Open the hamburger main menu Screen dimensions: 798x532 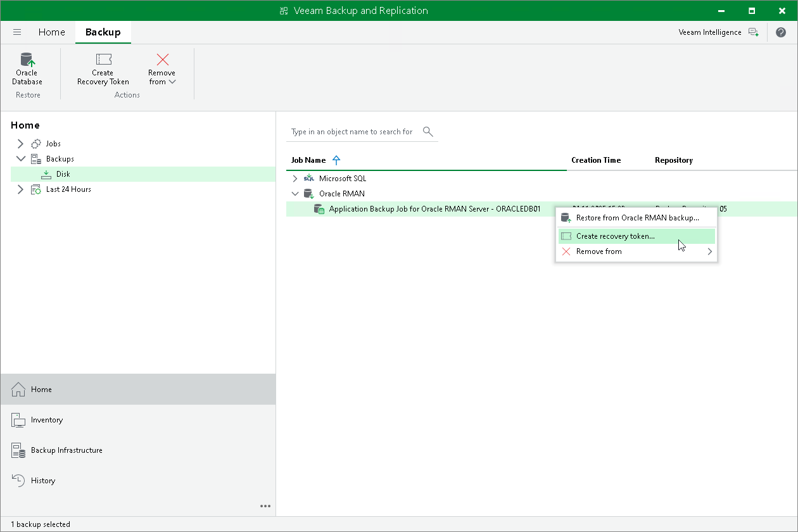[17, 32]
